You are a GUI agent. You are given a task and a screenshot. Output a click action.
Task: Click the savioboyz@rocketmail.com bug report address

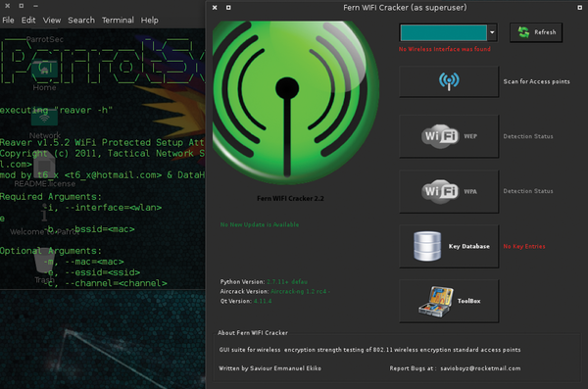[480, 368]
